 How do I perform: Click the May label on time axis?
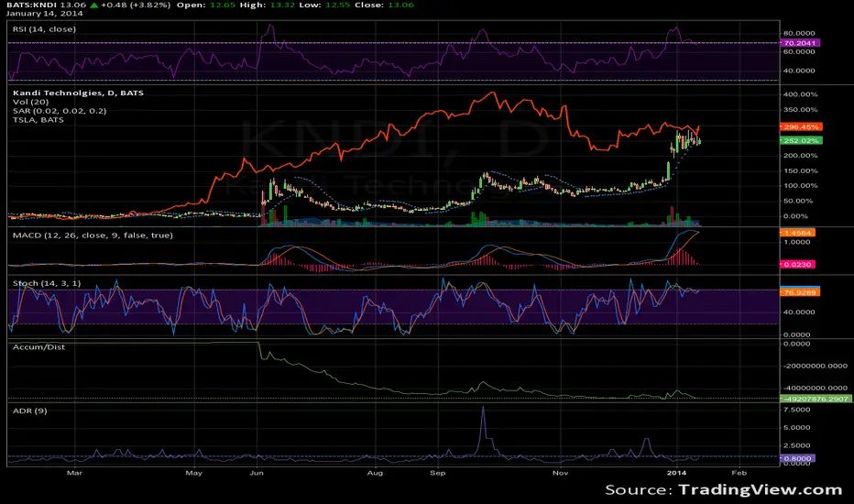pyautogui.click(x=193, y=473)
